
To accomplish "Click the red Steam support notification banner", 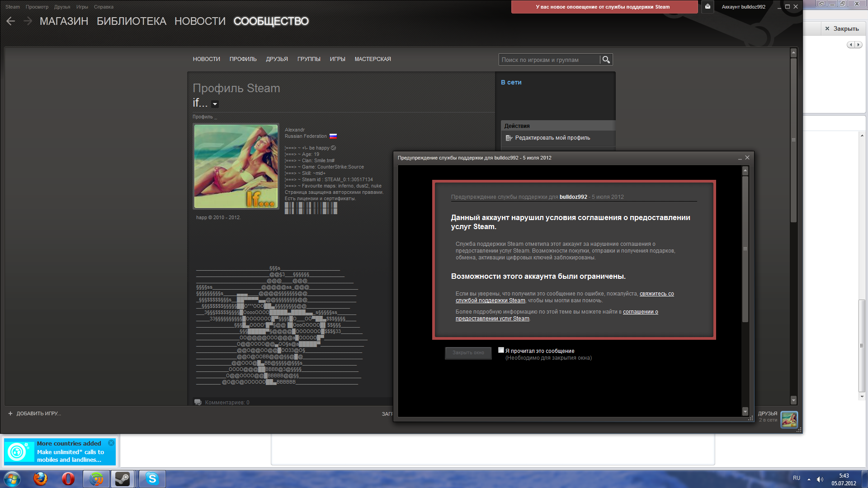I will point(604,7).
